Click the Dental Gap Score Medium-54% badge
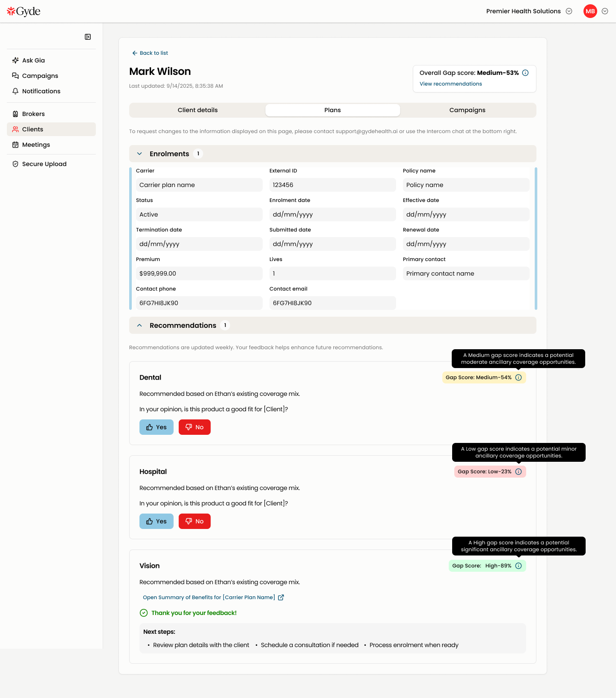This screenshot has height=698, width=616. point(484,377)
